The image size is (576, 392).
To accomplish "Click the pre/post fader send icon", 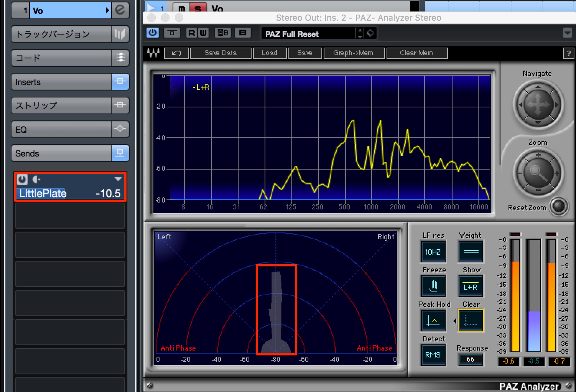I will coord(36,179).
